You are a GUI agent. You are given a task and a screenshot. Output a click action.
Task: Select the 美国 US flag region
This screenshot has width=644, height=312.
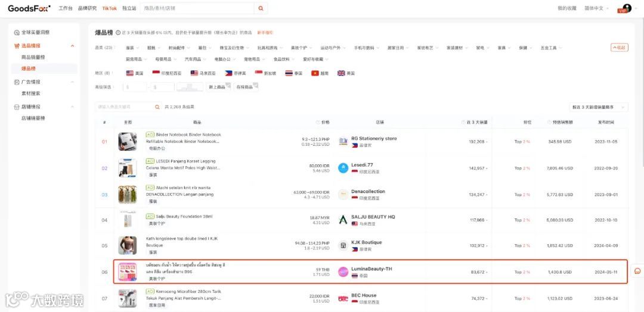click(x=130, y=73)
